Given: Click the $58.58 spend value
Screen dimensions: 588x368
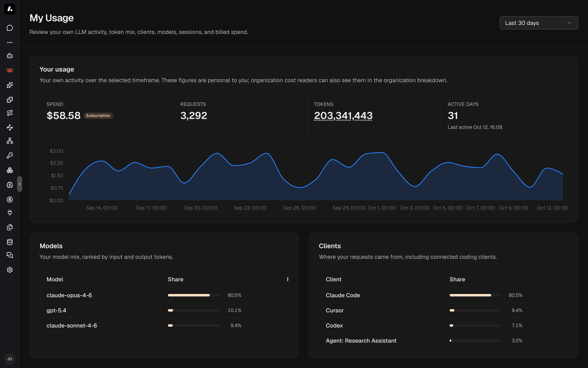Looking at the screenshot, I should pos(63,116).
